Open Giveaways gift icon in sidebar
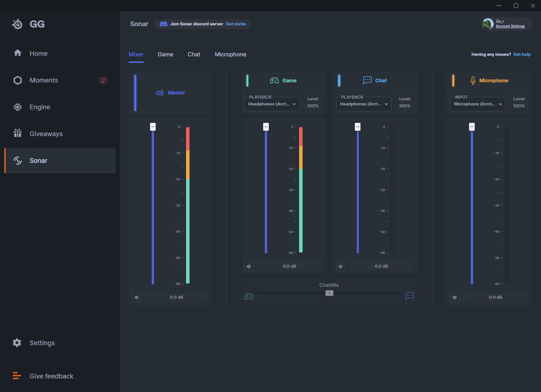This screenshot has height=392, width=541. (18, 133)
